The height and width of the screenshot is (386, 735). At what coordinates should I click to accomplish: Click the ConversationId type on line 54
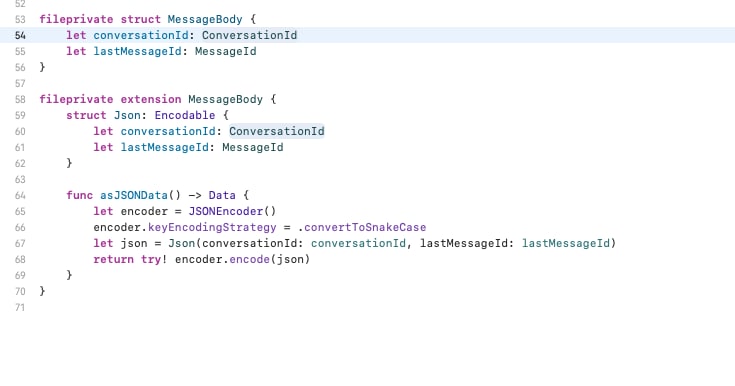249,35
